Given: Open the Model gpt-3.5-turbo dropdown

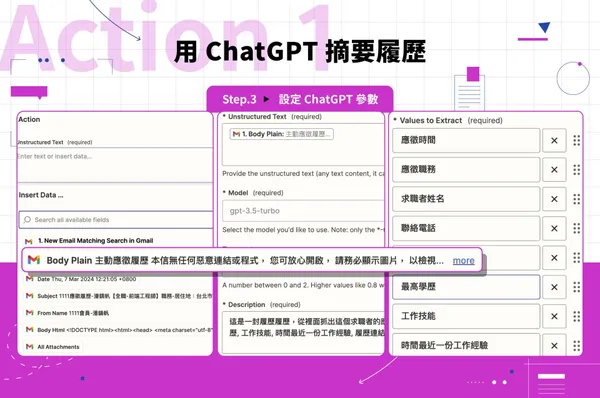Looking at the screenshot, I should pos(303,210).
